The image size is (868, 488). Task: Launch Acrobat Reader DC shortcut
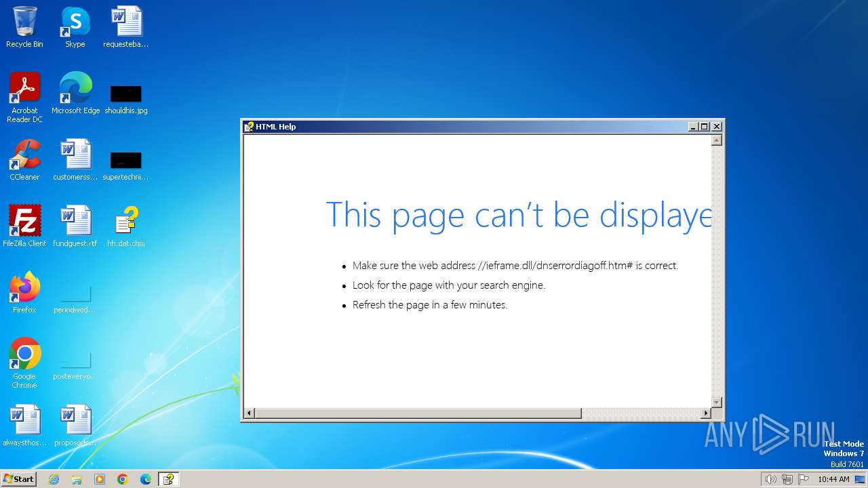(24, 98)
